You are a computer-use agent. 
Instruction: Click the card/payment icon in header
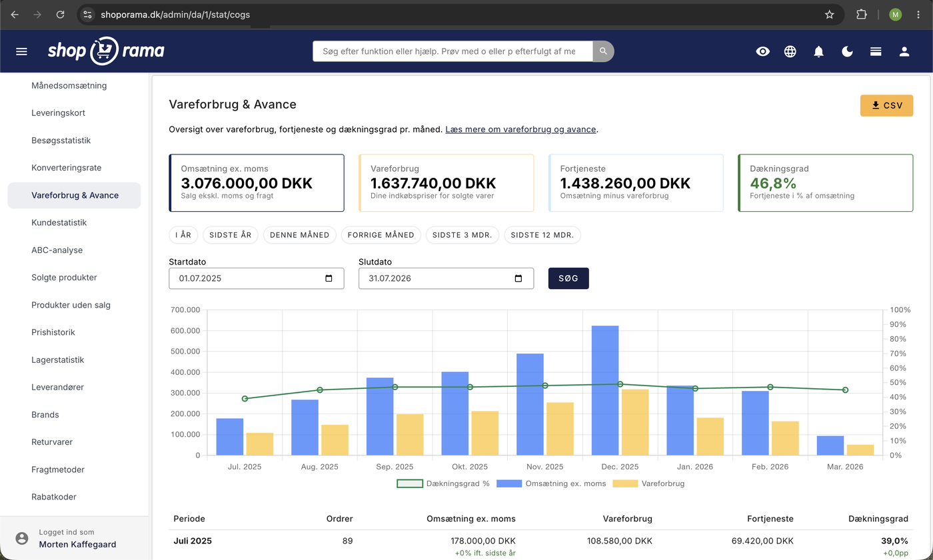pos(876,51)
